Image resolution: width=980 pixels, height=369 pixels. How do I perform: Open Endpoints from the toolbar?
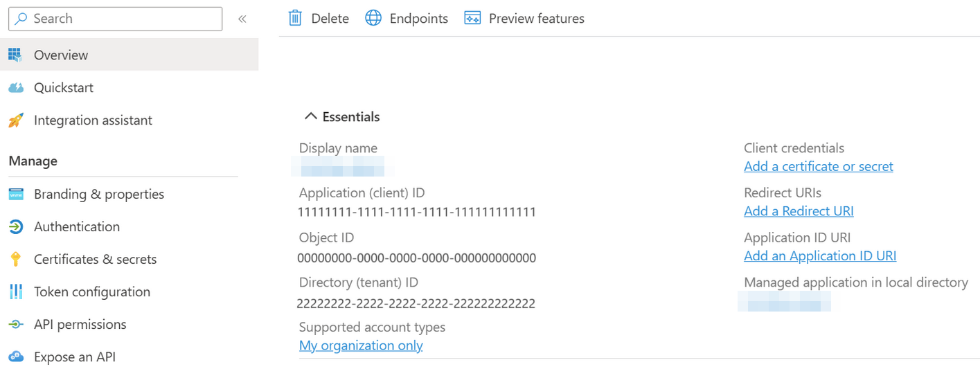[x=407, y=19]
